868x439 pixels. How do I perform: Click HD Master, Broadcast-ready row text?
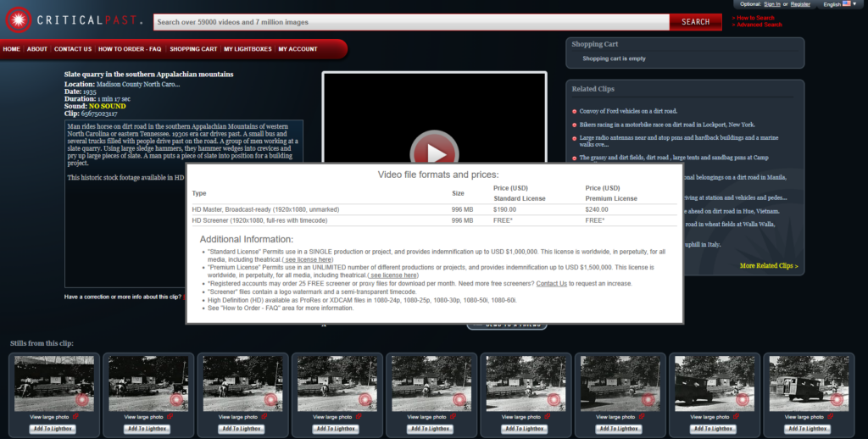[x=265, y=210]
